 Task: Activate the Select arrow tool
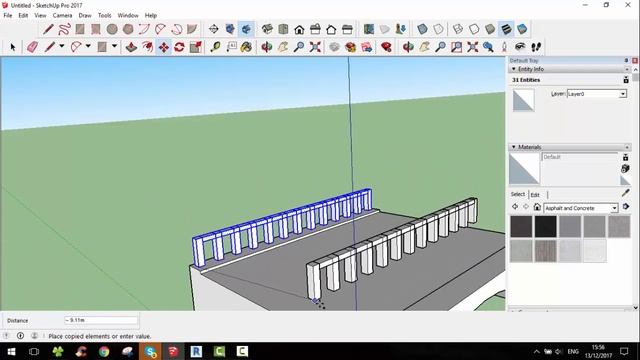13,47
